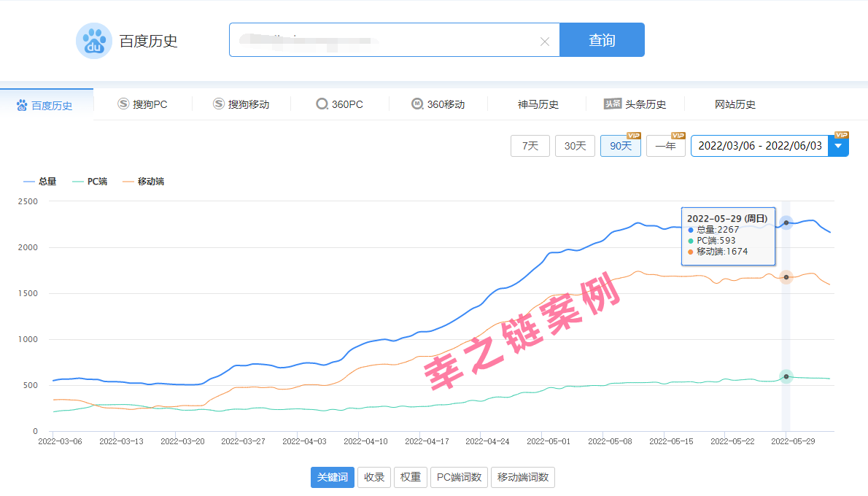The height and width of the screenshot is (496, 868).
Task: Select the 一年 time range
Action: [x=666, y=146]
